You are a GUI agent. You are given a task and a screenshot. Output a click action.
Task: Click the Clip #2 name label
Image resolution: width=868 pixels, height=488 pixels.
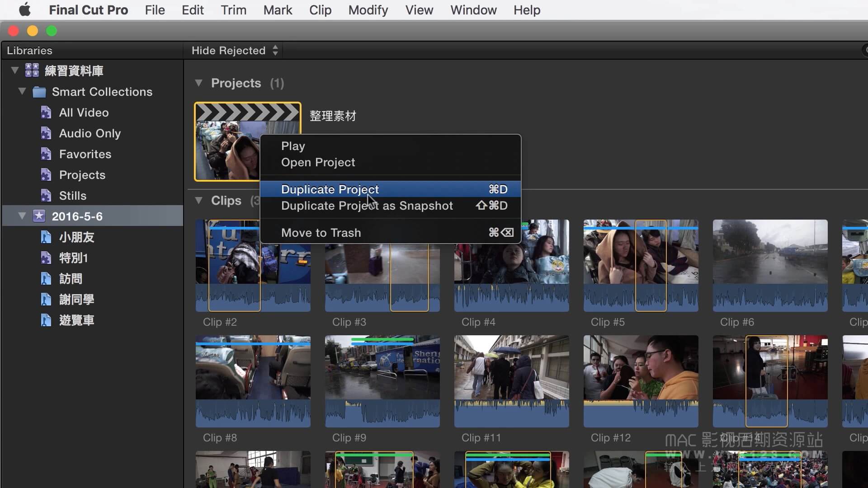coord(220,322)
